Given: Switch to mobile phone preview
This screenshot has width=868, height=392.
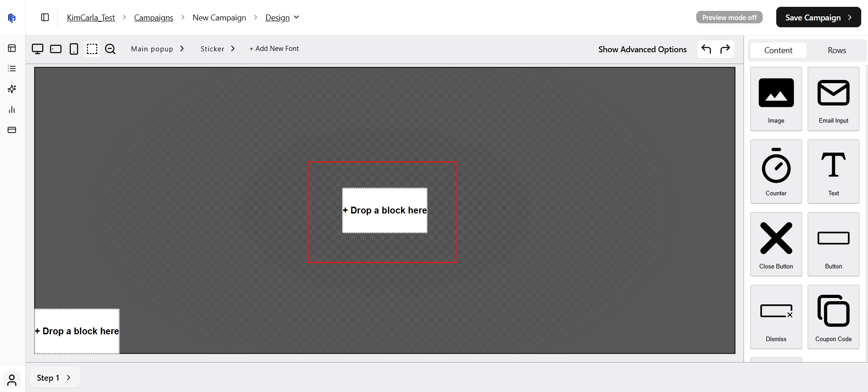Looking at the screenshot, I should pos(74,49).
